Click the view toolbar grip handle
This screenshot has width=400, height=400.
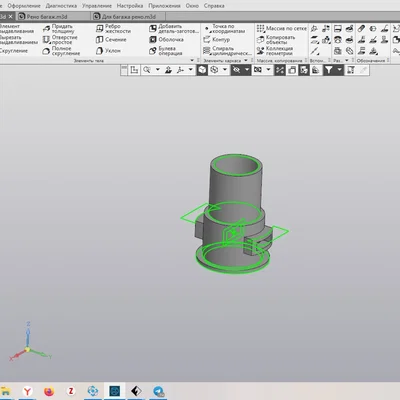point(124,70)
